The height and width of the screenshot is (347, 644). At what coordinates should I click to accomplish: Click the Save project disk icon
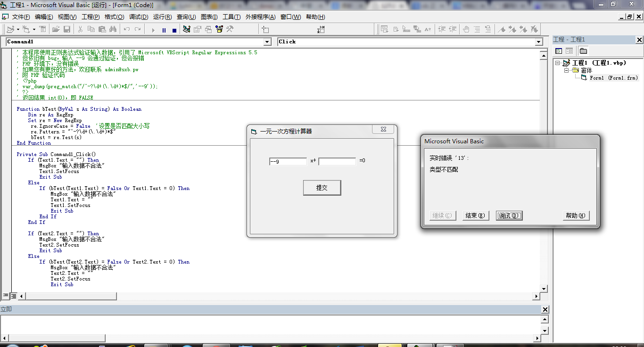(67, 29)
